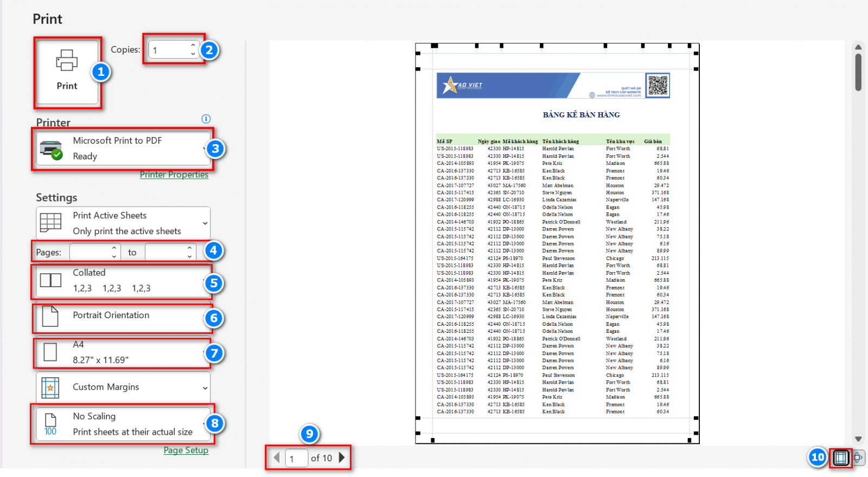This screenshot has height=477, width=868.
Task: Toggle Zoom to Page icon
Action: 858,457
